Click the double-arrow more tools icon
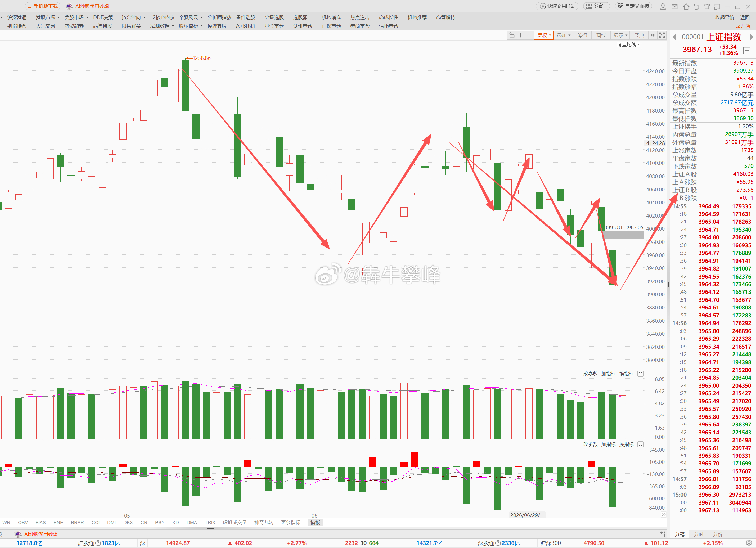Screen dimensions: 756x548 [653, 35]
